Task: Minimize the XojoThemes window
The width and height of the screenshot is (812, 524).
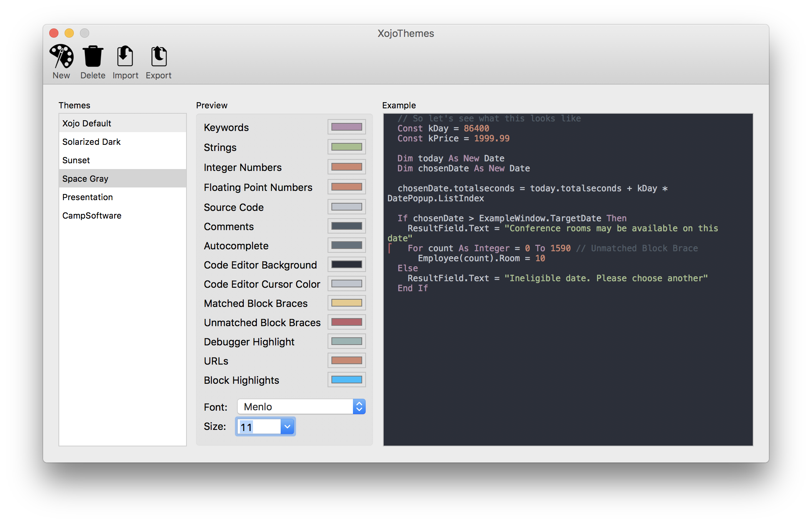Action: pyautogui.click(x=69, y=33)
